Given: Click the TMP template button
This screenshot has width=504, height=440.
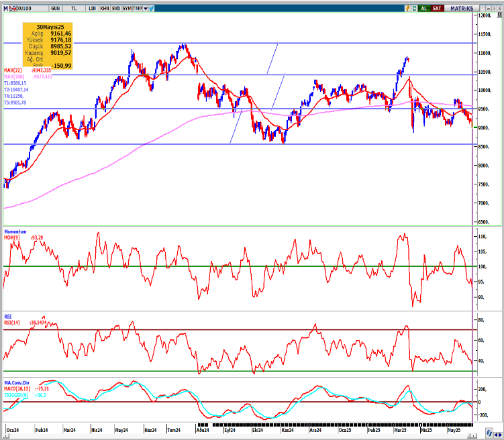Looking at the screenshot, I should (138, 8).
